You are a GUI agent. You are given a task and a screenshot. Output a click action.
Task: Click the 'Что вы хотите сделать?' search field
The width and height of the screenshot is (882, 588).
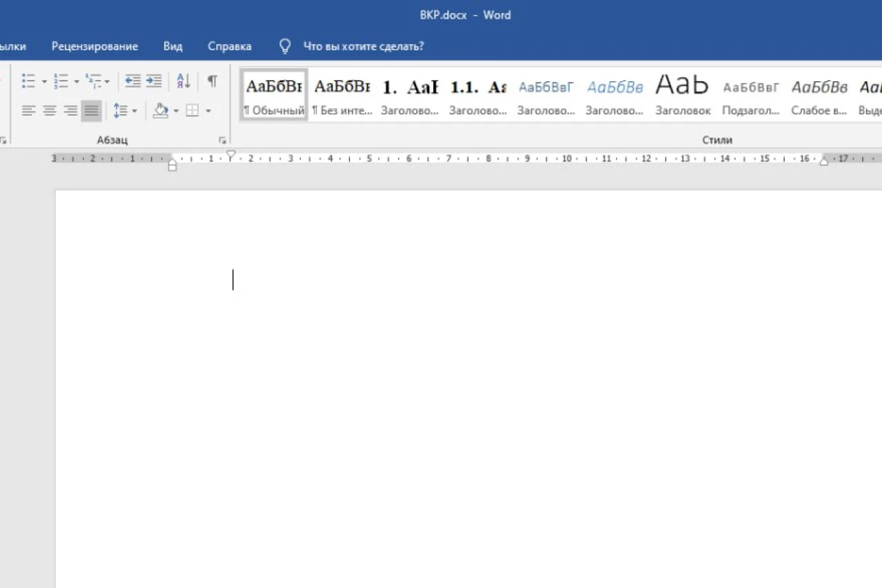[x=363, y=46]
